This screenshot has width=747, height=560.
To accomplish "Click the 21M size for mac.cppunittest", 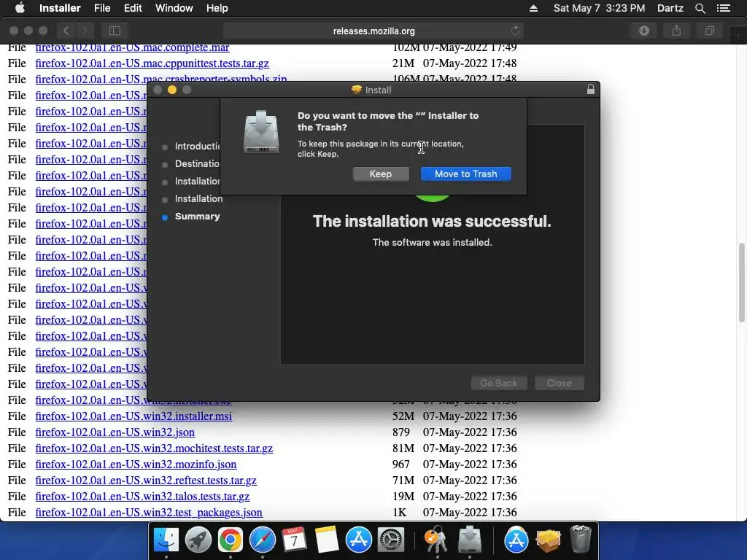I will [x=403, y=63].
